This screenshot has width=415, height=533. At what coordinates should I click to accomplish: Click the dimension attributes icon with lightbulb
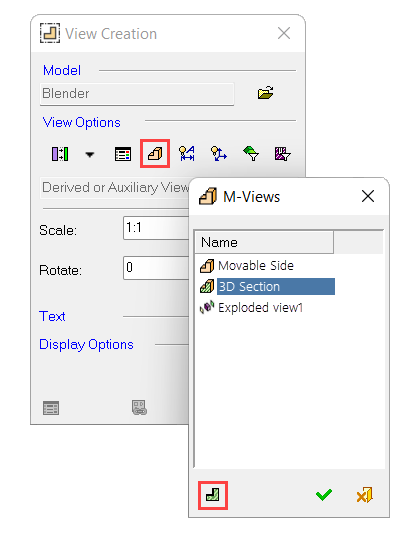(x=187, y=154)
